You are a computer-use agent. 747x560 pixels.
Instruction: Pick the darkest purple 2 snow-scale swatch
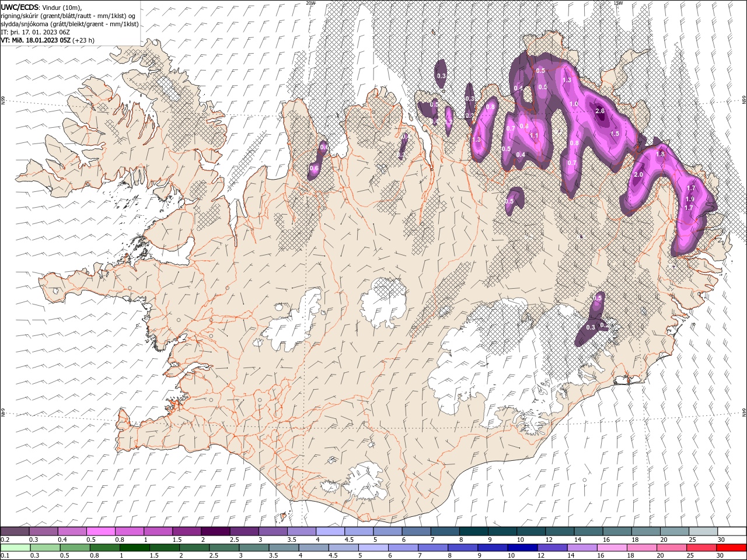point(215,531)
